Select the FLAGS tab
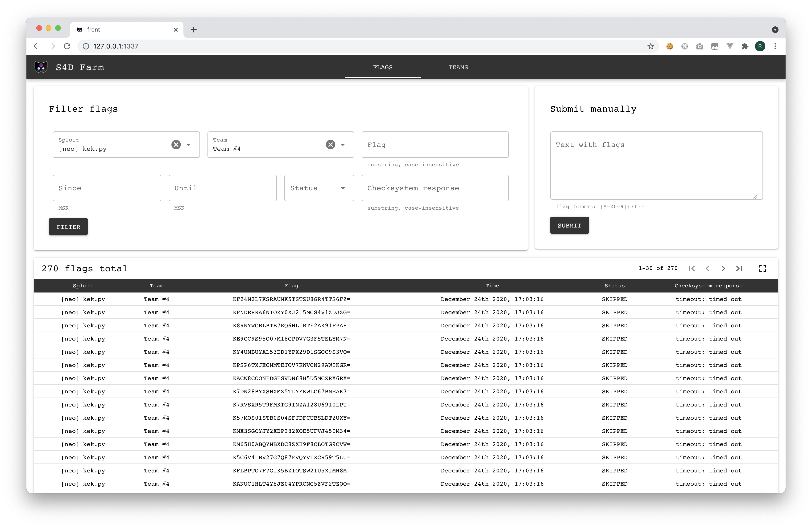The height and width of the screenshot is (528, 812). click(382, 67)
